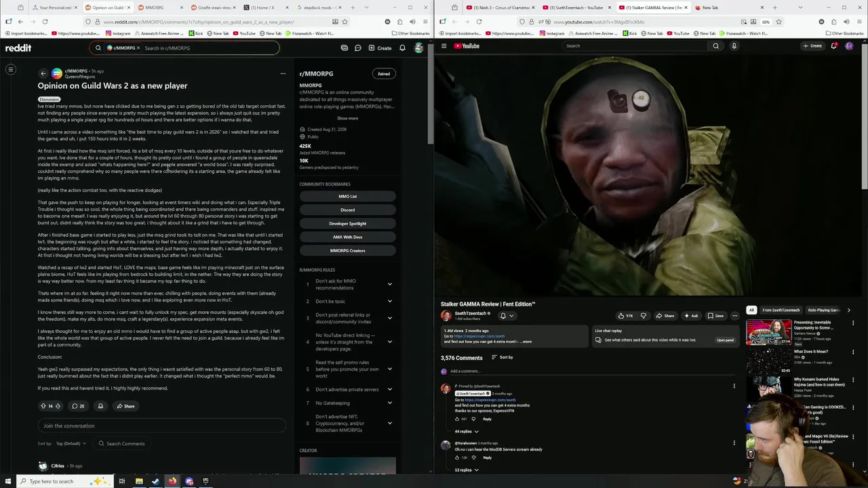Toggle Joined status for r/MMORPG

384,74
